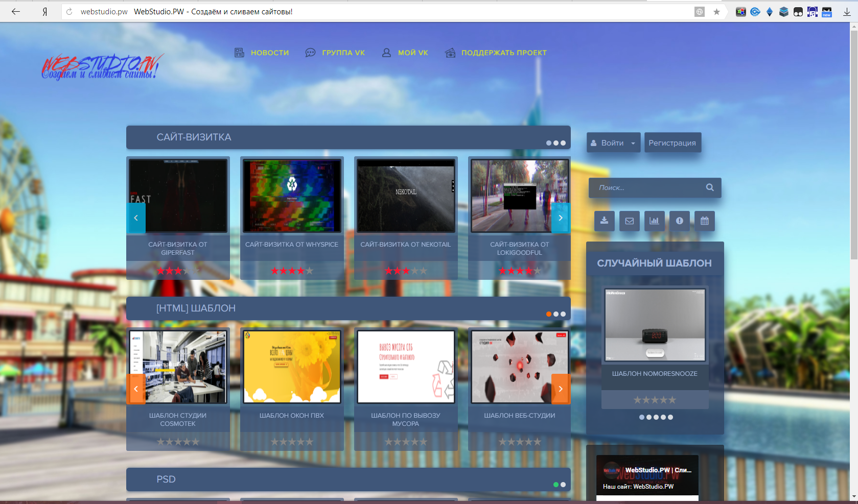Open the Группа VK menu item
This screenshot has width=858, height=504.
343,53
